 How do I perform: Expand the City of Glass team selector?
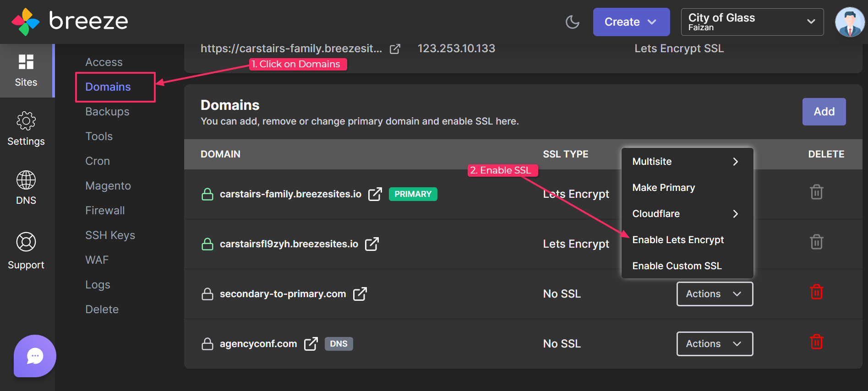click(752, 22)
